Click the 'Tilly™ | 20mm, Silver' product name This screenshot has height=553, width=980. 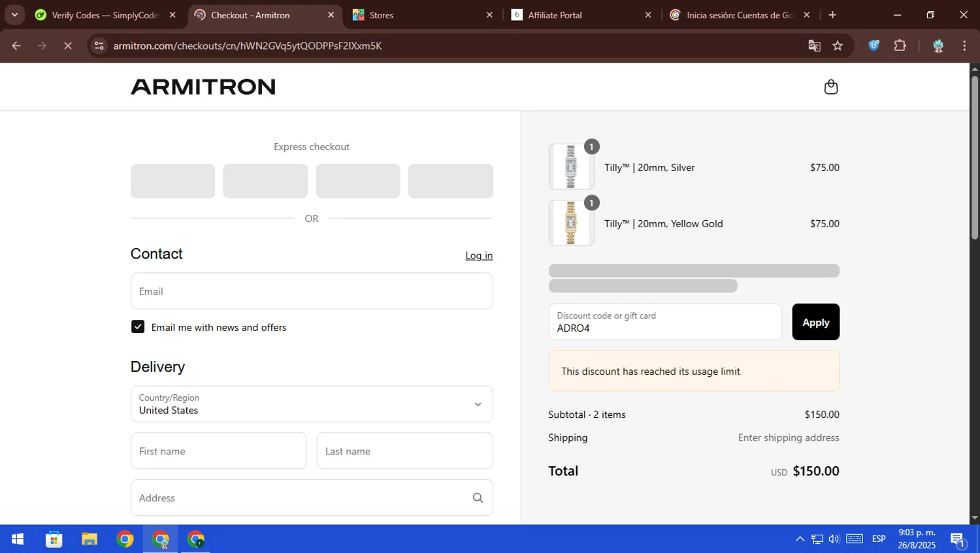click(x=649, y=168)
